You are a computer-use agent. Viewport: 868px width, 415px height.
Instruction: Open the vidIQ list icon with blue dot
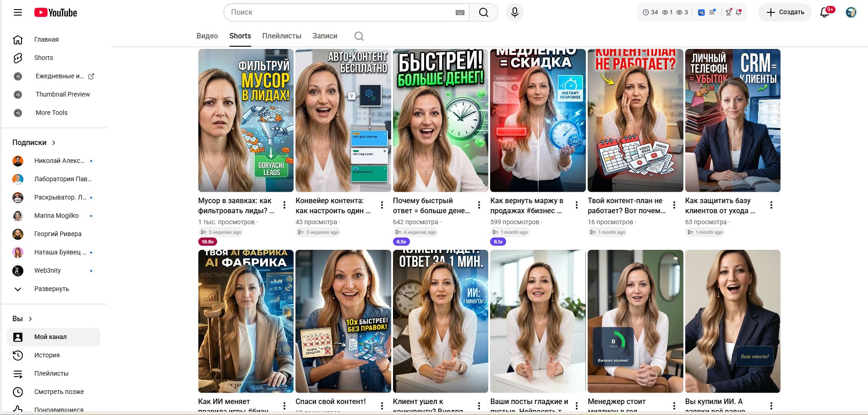(712, 12)
